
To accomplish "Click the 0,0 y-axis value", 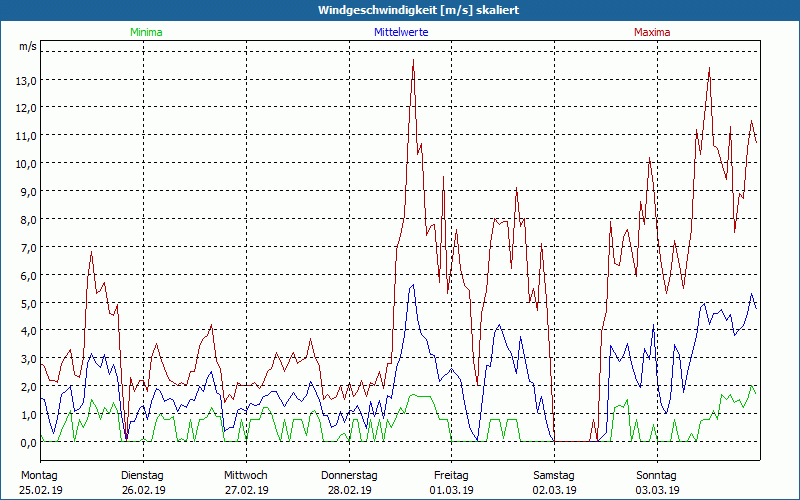I will pyautogui.click(x=28, y=442).
